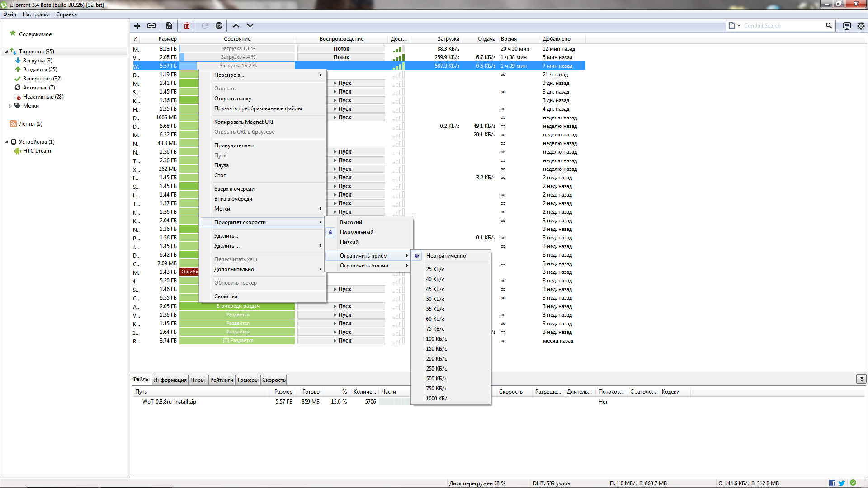Open the remote/devices monitor icon

coord(847,26)
